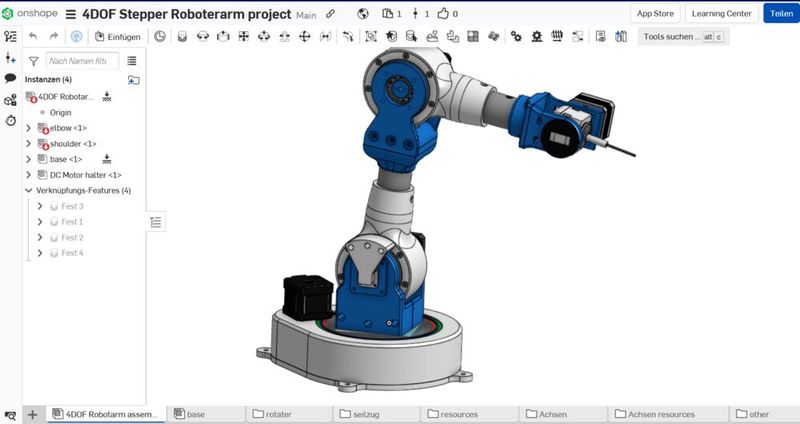Image resolution: width=800 pixels, height=424 pixels.
Task: Click the add folder icon next to Instanzen
Action: [x=134, y=80]
